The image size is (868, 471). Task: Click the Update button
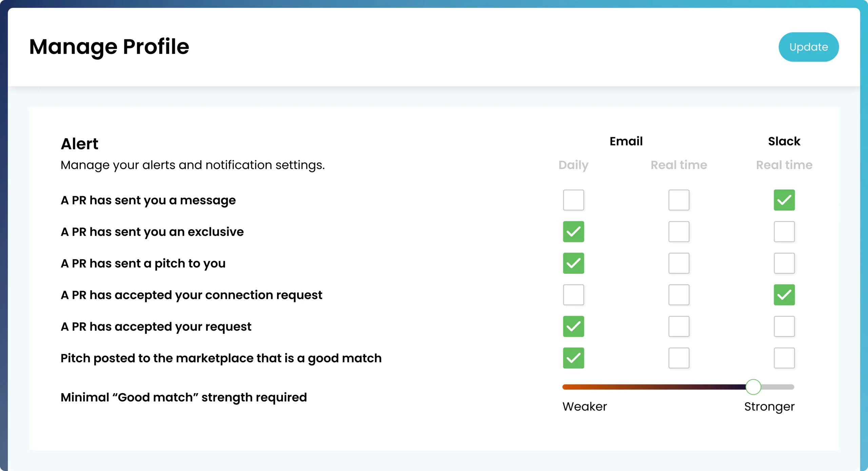(x=808, y=47)
